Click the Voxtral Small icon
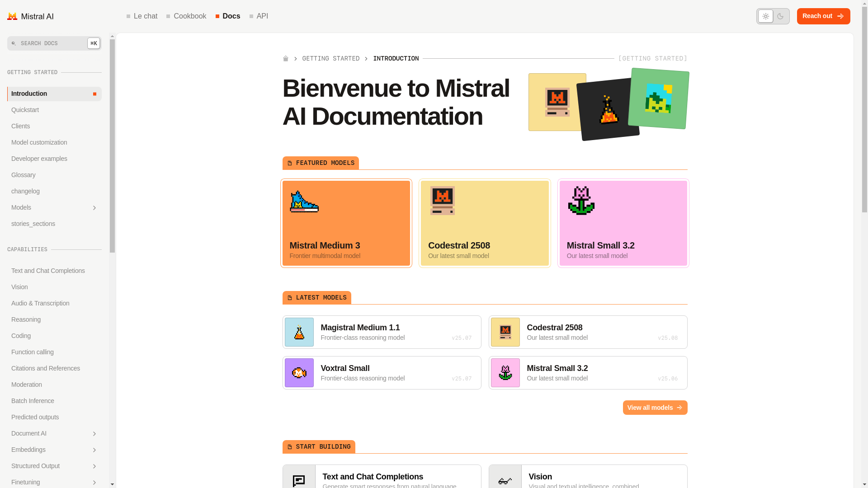 pyautogui.click(x=299, y=373)
